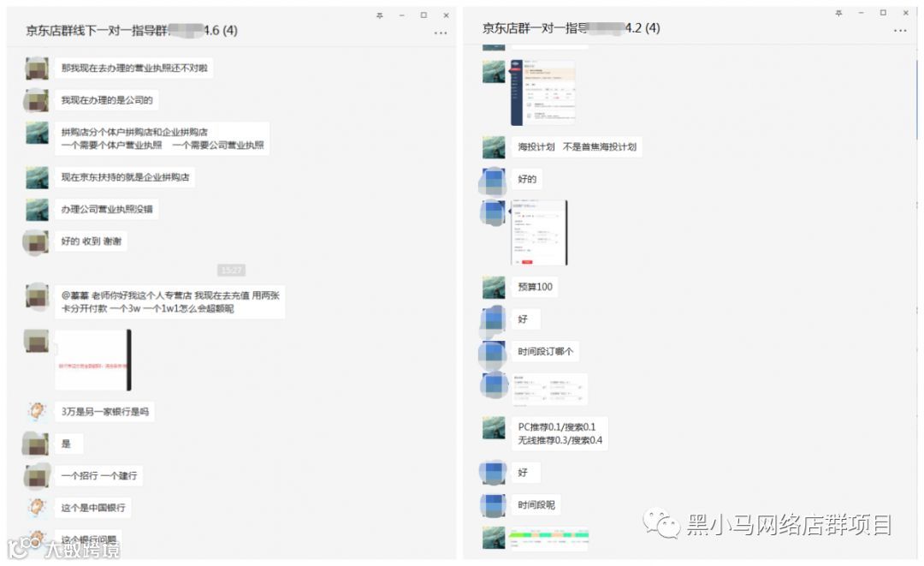Image resolution: width=924 pixels, height=566 pixels.
Task: Open the more options menu in right chat window
Action: (900, 31)
